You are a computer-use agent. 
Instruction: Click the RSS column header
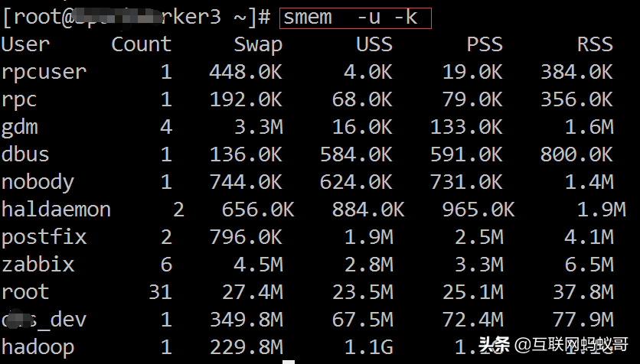[x=594, y=44]
